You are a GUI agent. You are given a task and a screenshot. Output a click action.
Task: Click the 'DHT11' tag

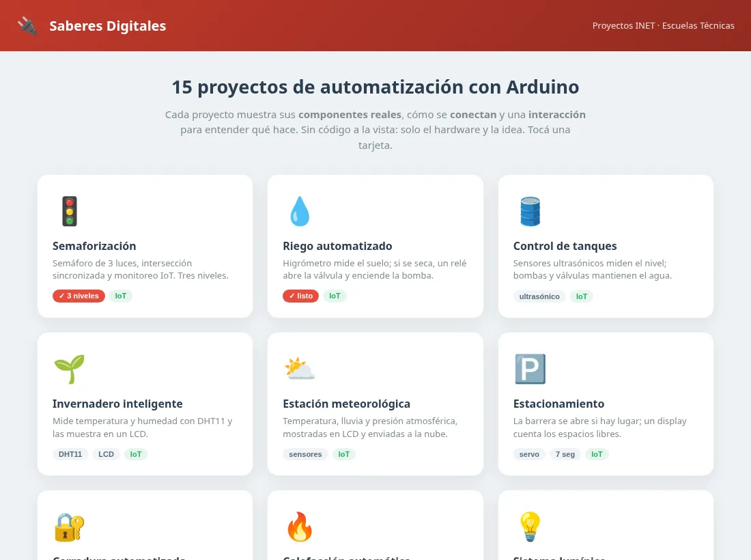70,454
